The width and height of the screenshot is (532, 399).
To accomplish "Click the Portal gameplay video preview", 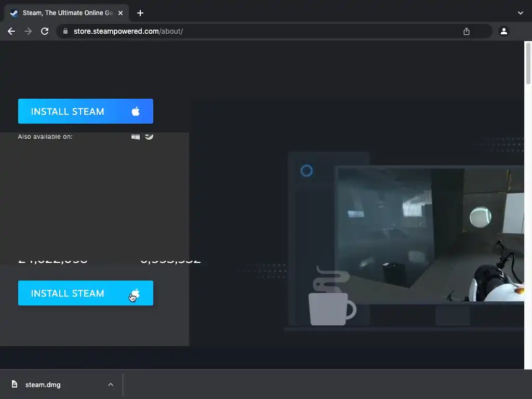I will coord(430,234).
